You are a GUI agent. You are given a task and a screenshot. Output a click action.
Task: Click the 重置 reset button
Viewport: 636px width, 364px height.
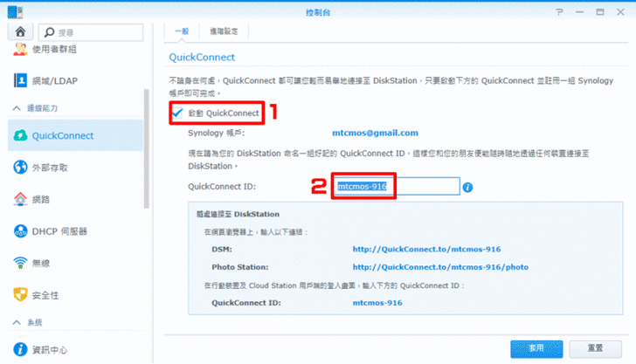(x=595, y=348)
